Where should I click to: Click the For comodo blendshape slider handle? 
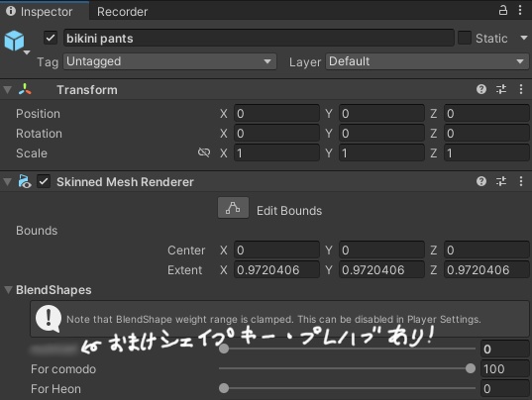pyautogui.click(x=471, y=368)
